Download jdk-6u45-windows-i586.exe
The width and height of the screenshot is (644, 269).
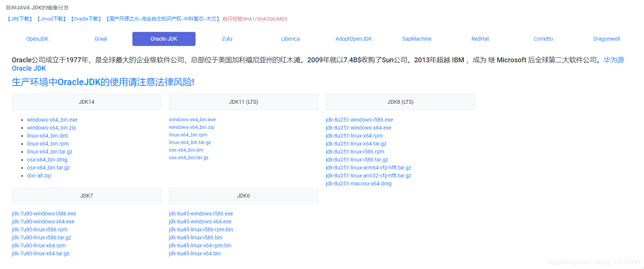201,214
